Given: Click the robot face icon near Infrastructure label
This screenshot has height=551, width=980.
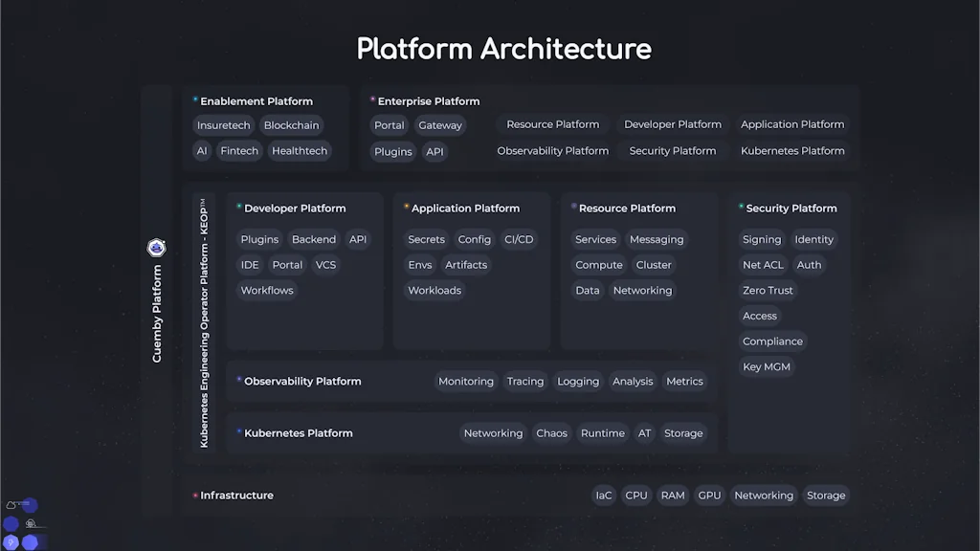Looking at the screenshot, I should pos(31,523).
